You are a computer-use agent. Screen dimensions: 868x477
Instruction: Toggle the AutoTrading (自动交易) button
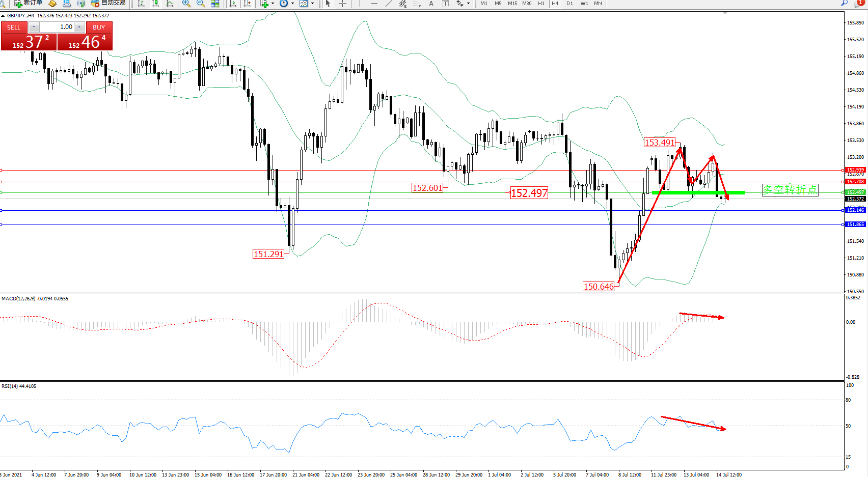tap(108, 3)
